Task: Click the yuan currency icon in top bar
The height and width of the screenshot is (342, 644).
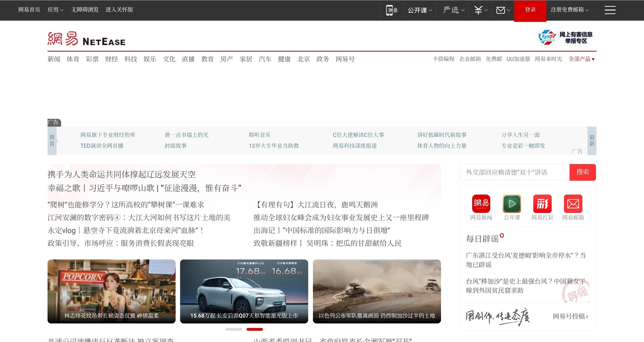Action: pyautogui.click(x=478, y=10)
